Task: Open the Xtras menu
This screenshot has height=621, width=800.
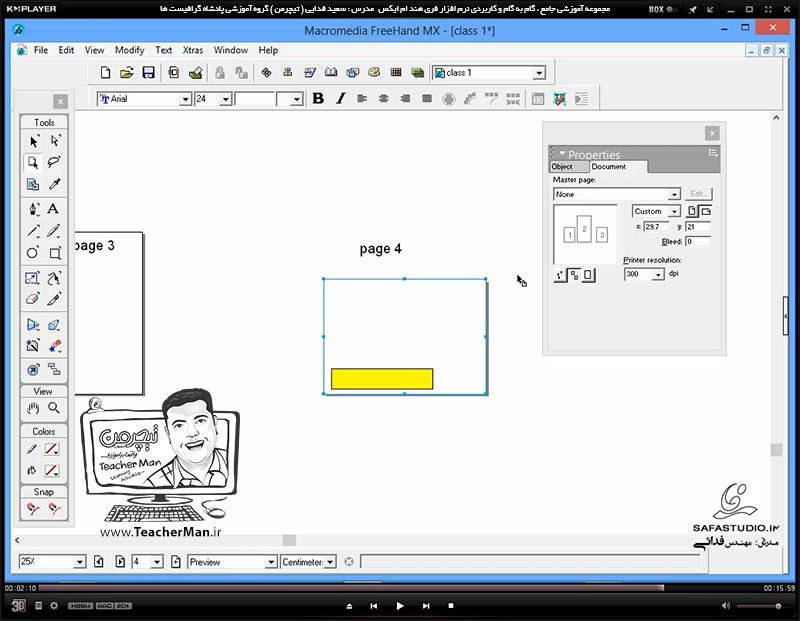Action: pos(193,50)
